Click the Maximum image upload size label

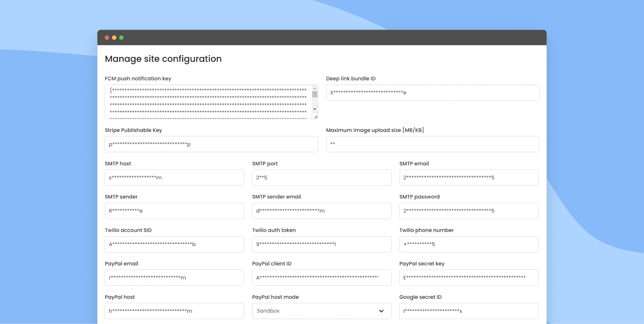(375, 130)
